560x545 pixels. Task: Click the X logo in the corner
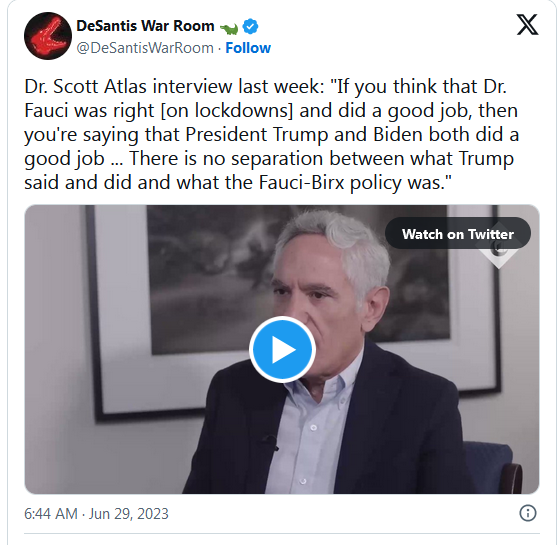click(527, 25)
